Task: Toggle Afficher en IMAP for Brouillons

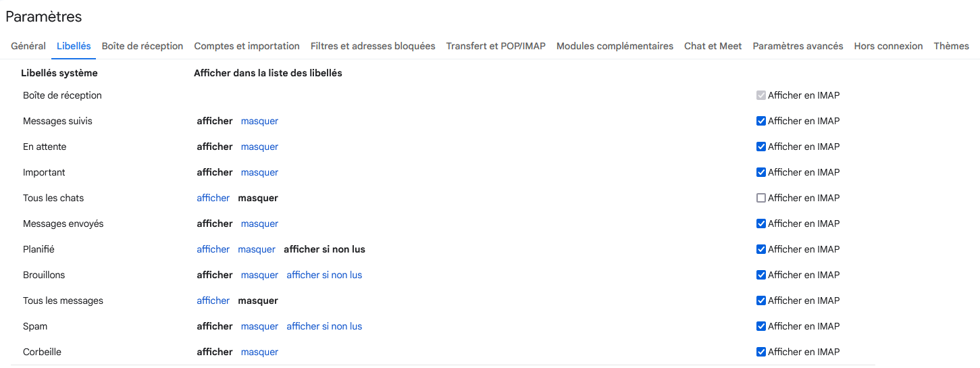Action: 761,275
